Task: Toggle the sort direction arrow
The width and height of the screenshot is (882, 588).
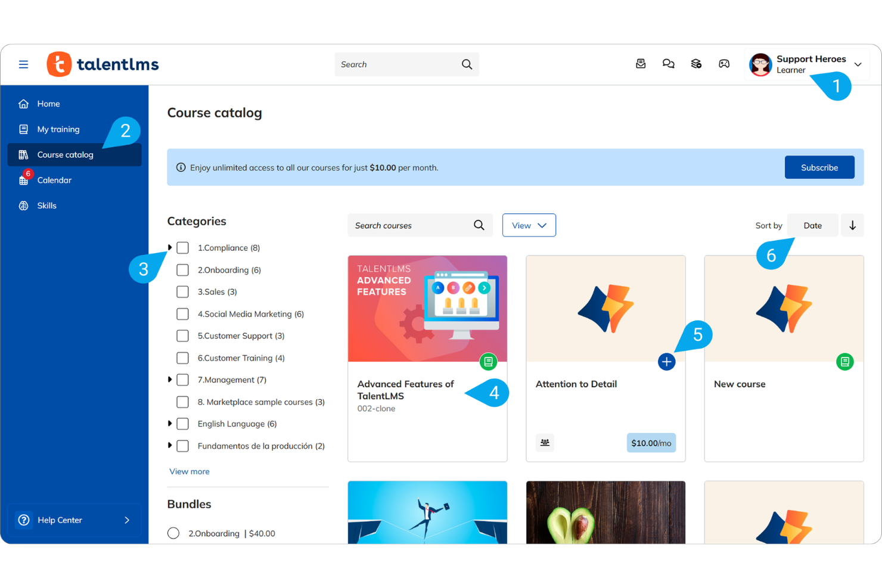Action: (852, 225)
